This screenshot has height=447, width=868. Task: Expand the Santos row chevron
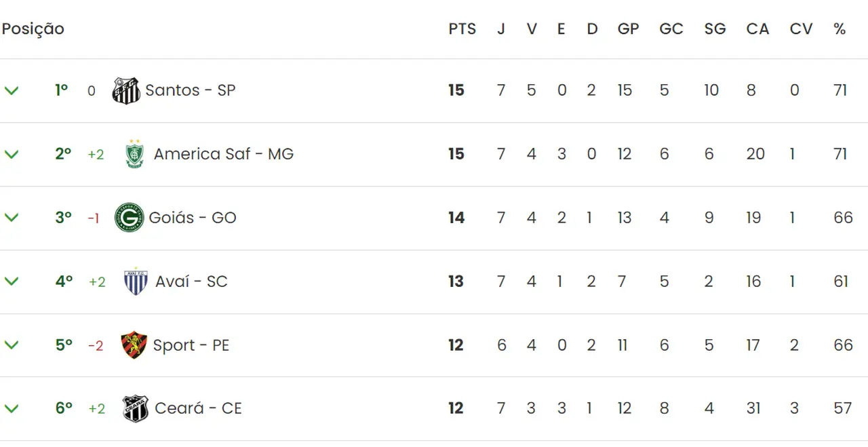click(12, 90)
